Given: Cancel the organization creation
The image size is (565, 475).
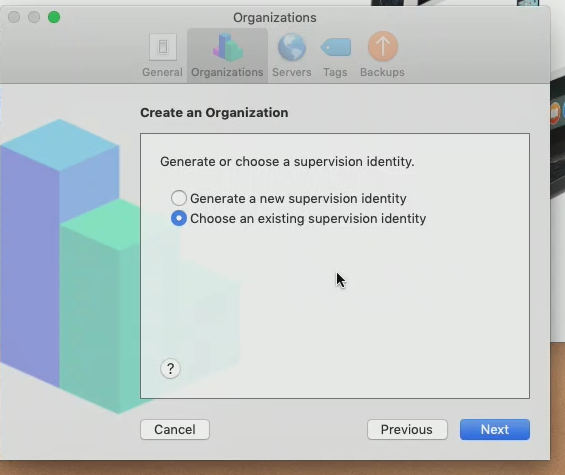Looking at the screenshot, I should click(x=175, y=429).
